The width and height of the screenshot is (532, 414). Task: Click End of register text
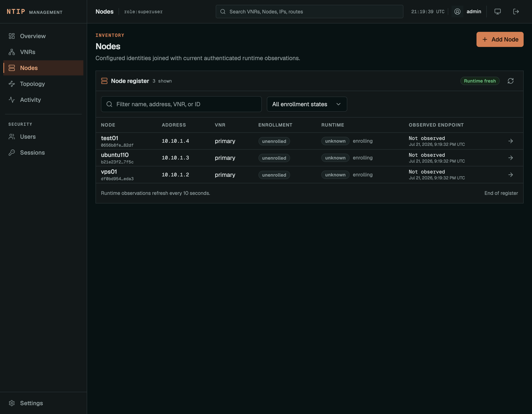[x=501, y=193]
